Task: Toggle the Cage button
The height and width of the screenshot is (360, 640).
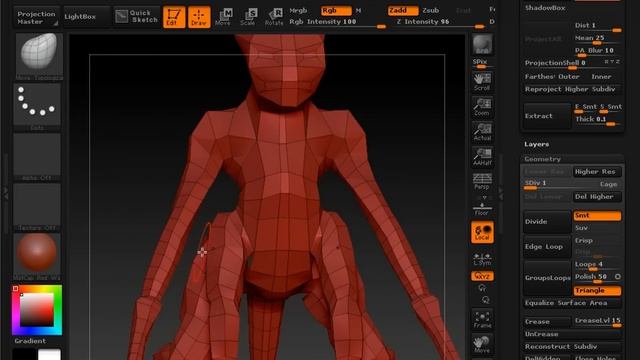Action: point(609,184)
